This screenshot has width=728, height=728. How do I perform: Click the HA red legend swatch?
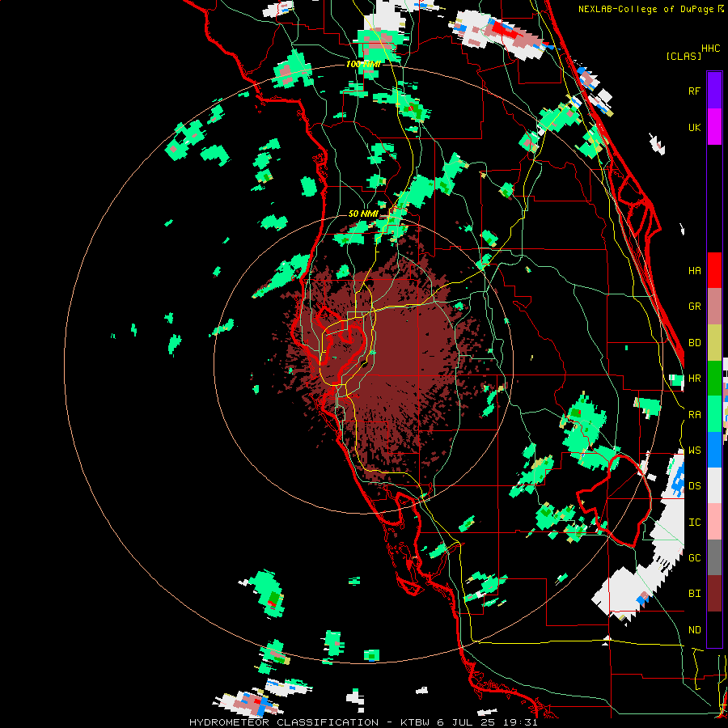pyautogui.click(x=714, y=270)
